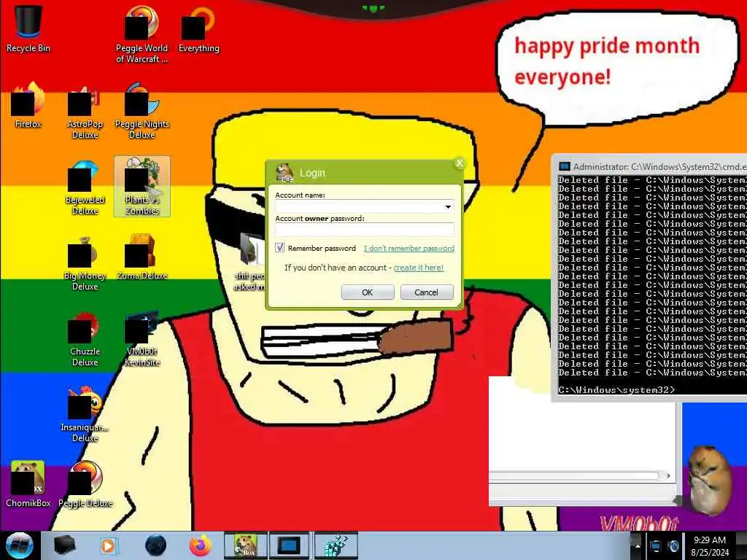Open Chuzzle Deluxe desktop icon
The width and height of the screenshot is (747, 560).
85,338
